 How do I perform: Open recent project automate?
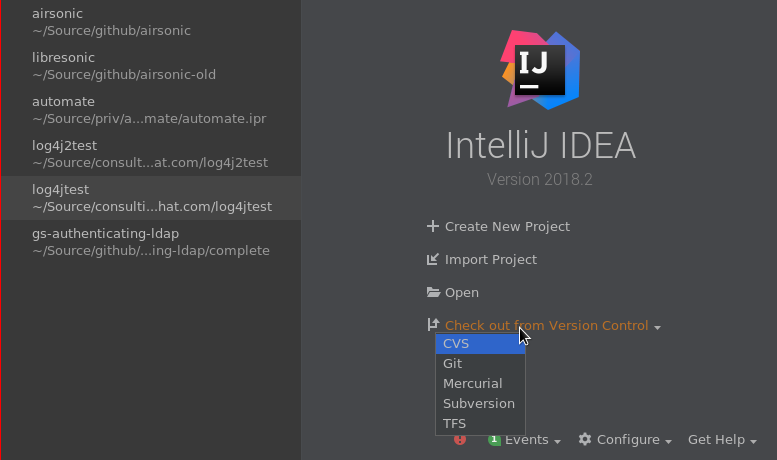(x=151, y=110)
